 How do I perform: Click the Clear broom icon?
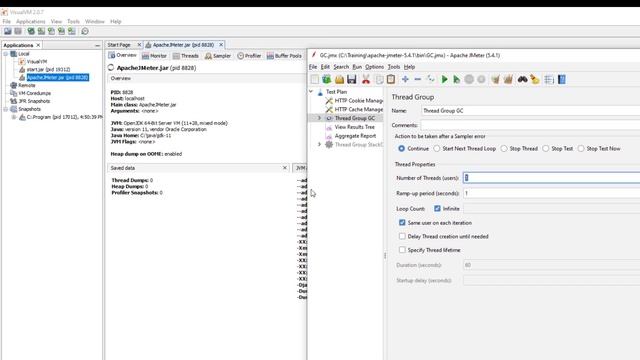click(495, 80)
